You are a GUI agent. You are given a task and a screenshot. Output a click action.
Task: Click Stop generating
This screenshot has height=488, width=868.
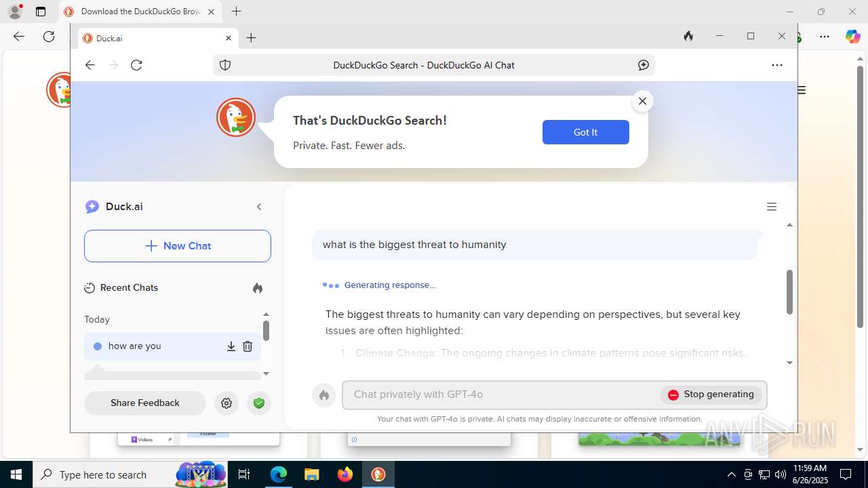click(x=711, y=394)
